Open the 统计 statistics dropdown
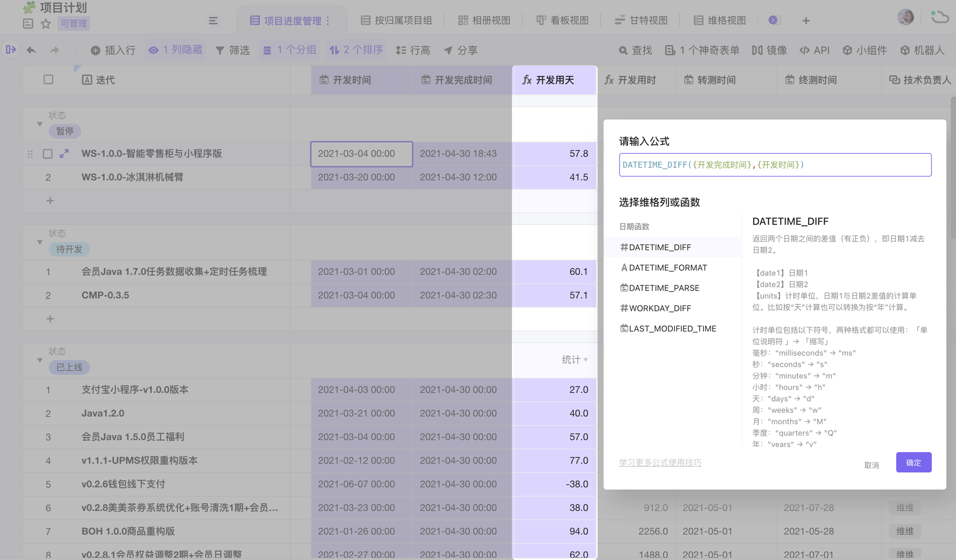Image resolution: width=956 pixels, height=560 pixels. tap(574, 359)
